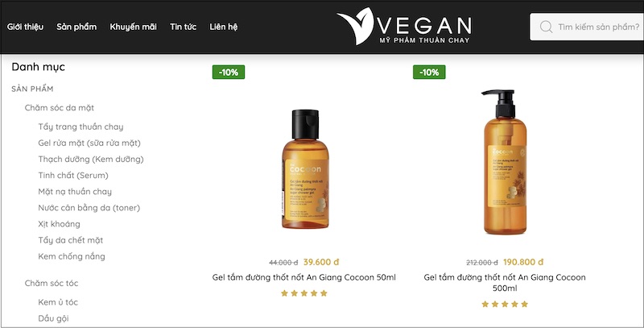Open Kem chống nắng category link

(x=72, y=256)
